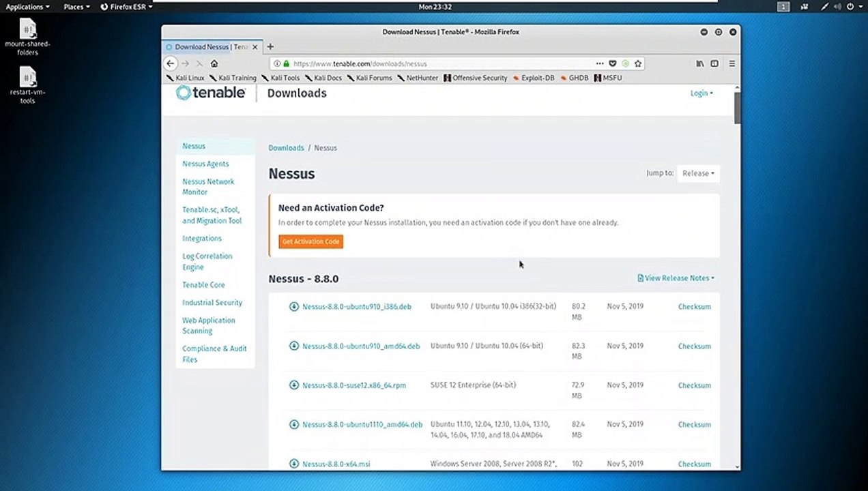868x491 pixels.
Task: Open Offensive Security bookmark
Action: tap(476, 78)
